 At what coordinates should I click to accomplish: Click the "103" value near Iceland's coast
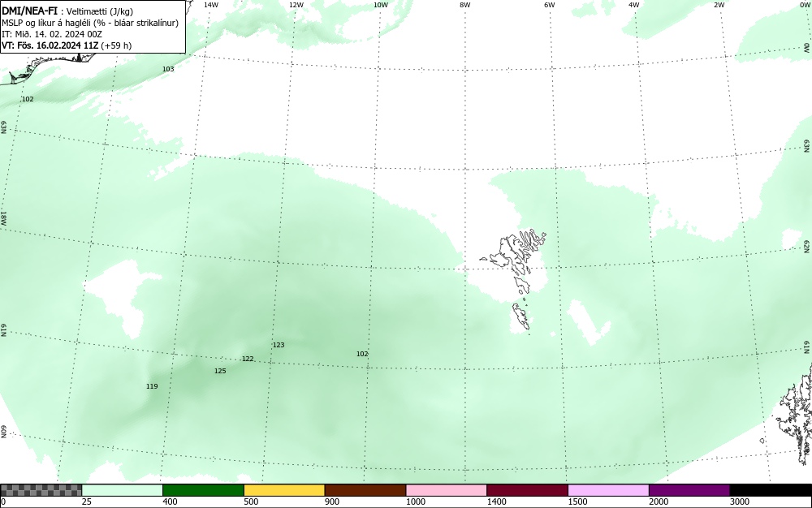(168, 69)
